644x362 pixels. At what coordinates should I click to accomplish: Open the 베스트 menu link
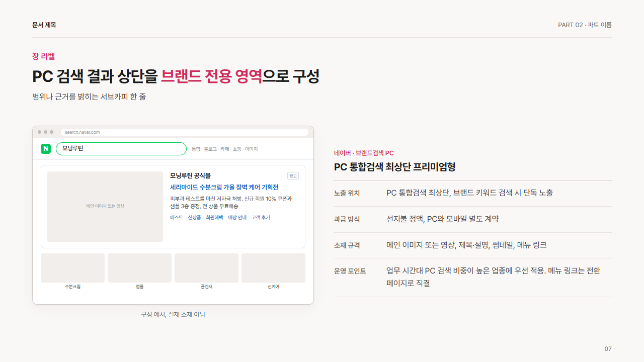[177, 218]
